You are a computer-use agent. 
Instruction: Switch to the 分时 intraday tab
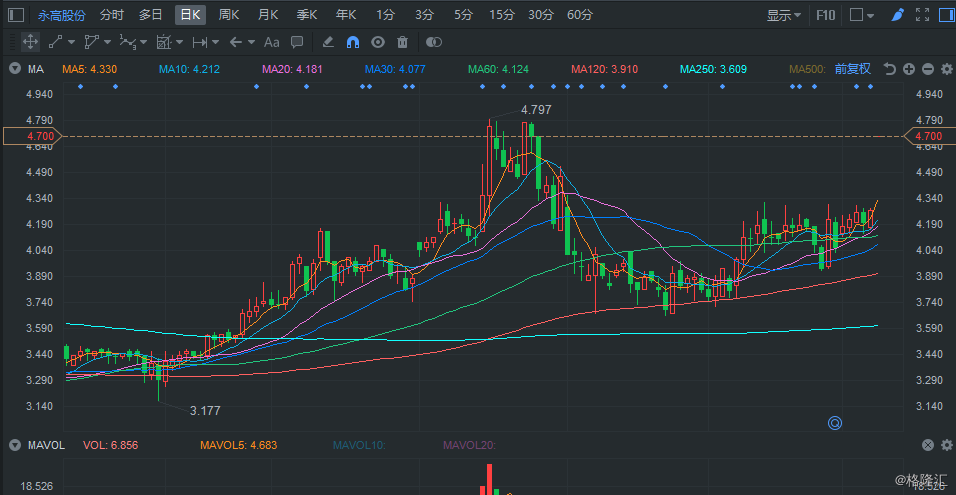pyautogui.click(x=111, y=15)
